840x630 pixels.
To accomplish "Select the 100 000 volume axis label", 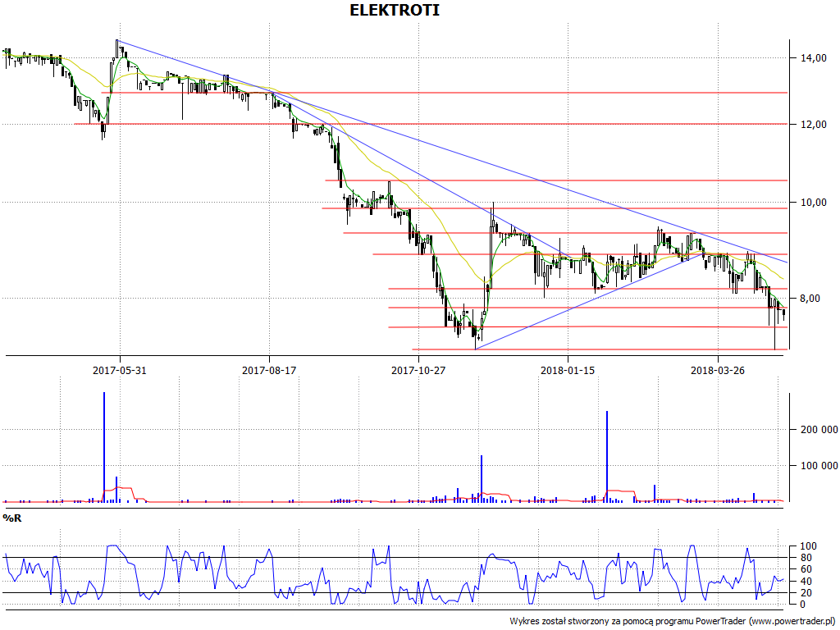I will [x=819, y=466].
